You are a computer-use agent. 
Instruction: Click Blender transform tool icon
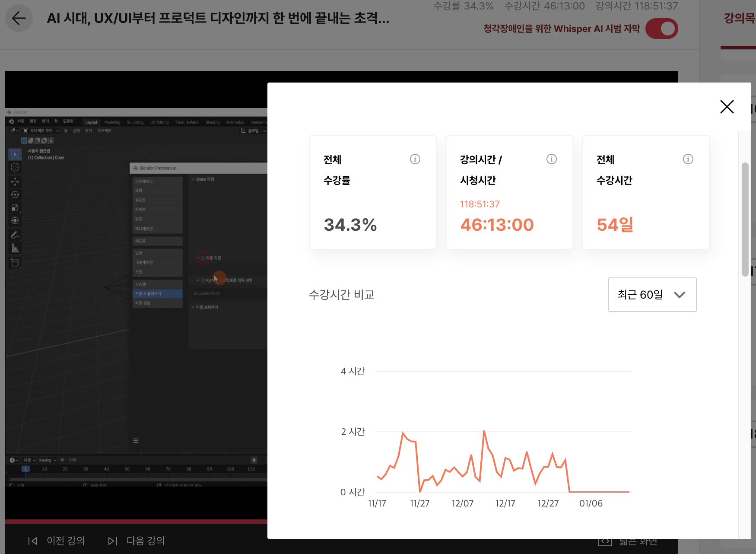click(15, 220)
